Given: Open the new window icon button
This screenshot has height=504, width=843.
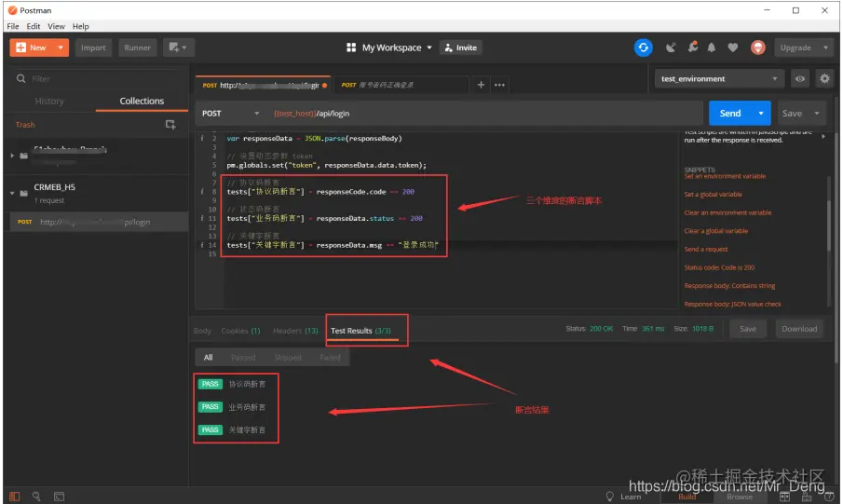Looking at the screenshot, I should (x=179, y=48).
